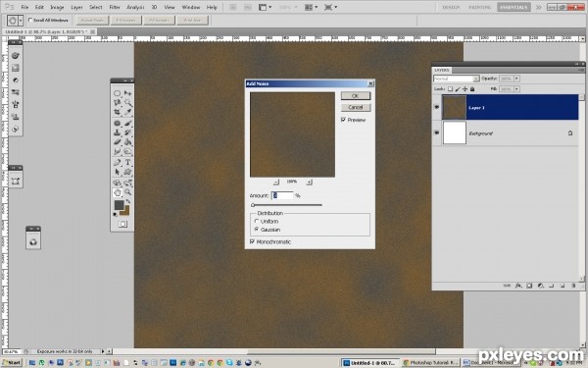588x368 pixels.
Task: Select the Paint Bucket tool
Action: pyautogui.click(x=127, y=142)
